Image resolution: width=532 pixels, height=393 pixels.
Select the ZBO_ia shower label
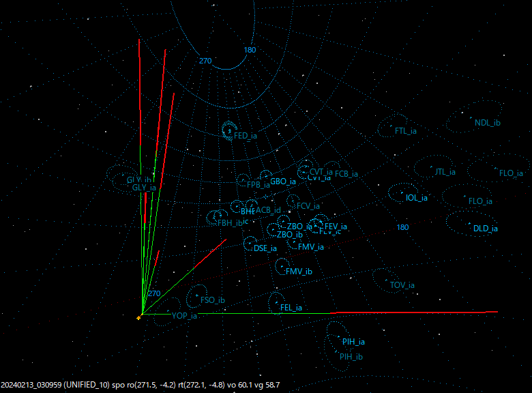(x=299, y=227)
